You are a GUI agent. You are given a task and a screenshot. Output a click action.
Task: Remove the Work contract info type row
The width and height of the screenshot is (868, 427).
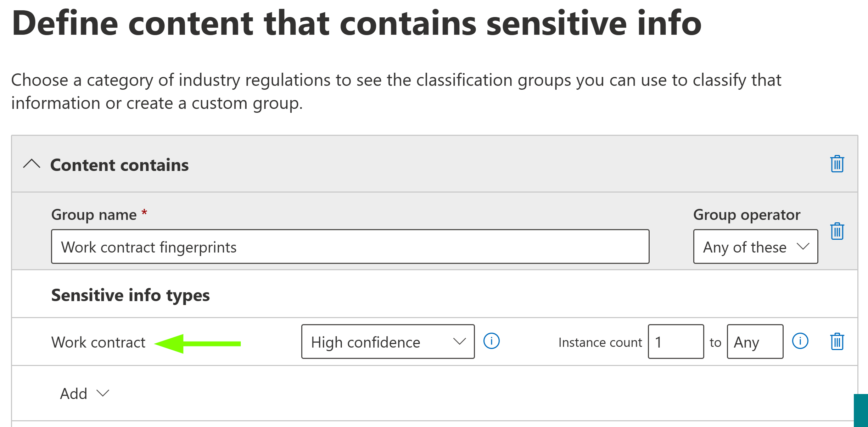837,342
